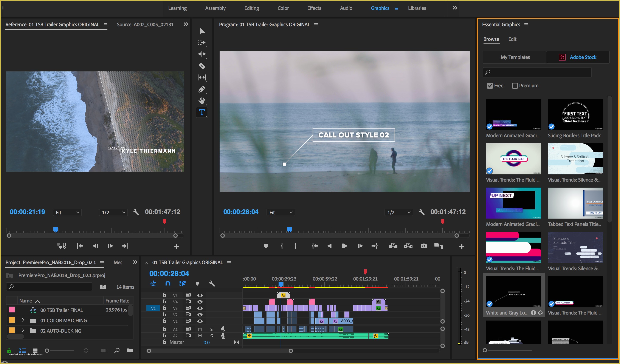Change Program monitor fit dropdown
Viewport: 620px width, 364px height.
(x=281, y=212)
